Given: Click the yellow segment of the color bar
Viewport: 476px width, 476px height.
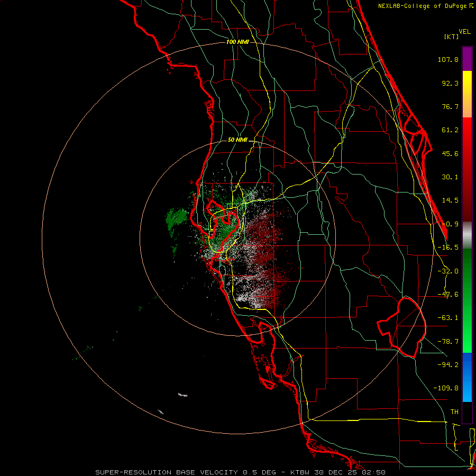Looking at the screenshot, I should tap(467, 94).
